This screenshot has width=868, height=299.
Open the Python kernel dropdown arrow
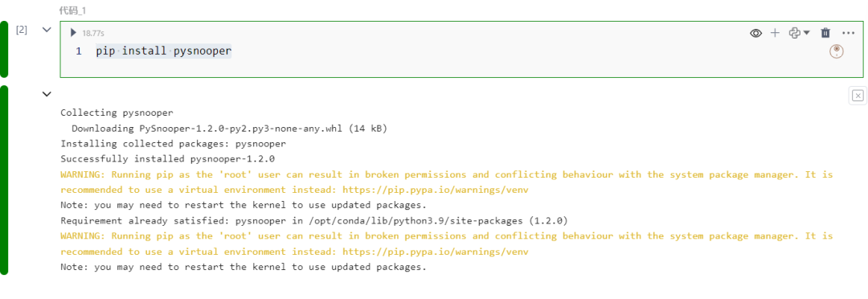(807, 33)
